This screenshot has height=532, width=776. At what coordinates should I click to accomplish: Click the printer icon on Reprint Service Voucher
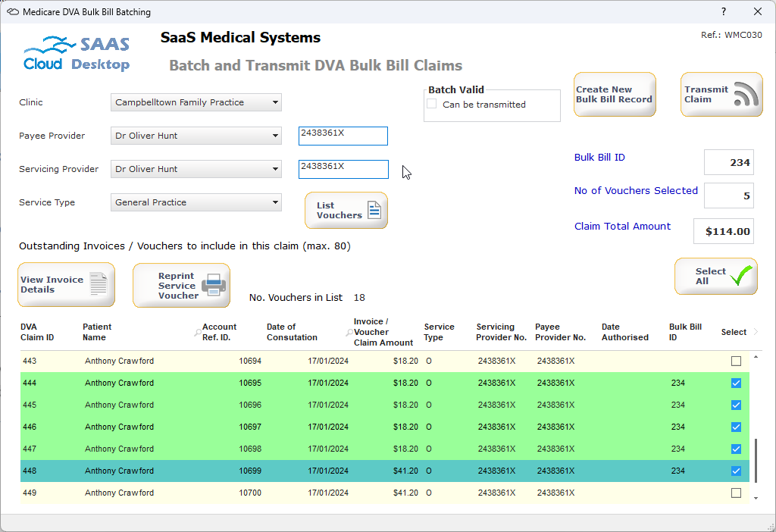pyautogui.click(x=214, y=285)
